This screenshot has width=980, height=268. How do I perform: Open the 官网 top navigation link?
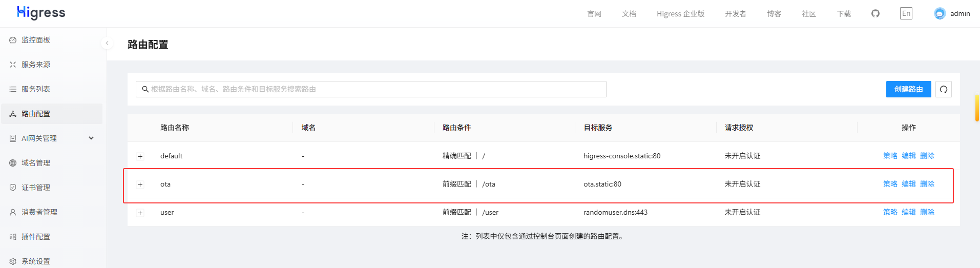594,14
